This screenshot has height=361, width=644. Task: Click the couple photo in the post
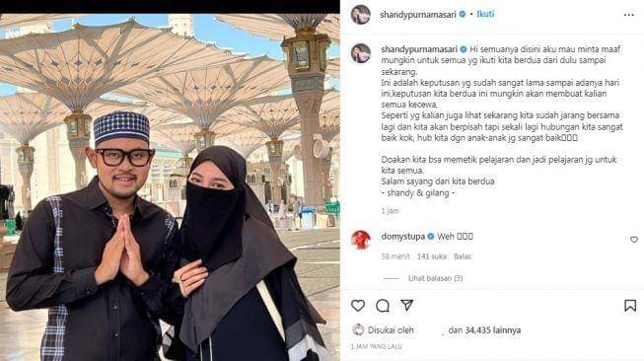click(170, 187)
